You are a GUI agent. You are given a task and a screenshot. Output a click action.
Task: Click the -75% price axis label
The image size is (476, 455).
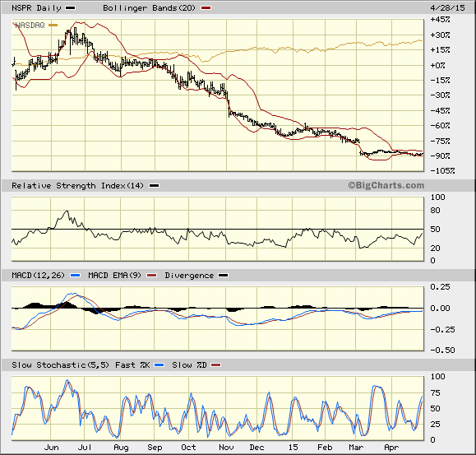click(x=440, y=141)
